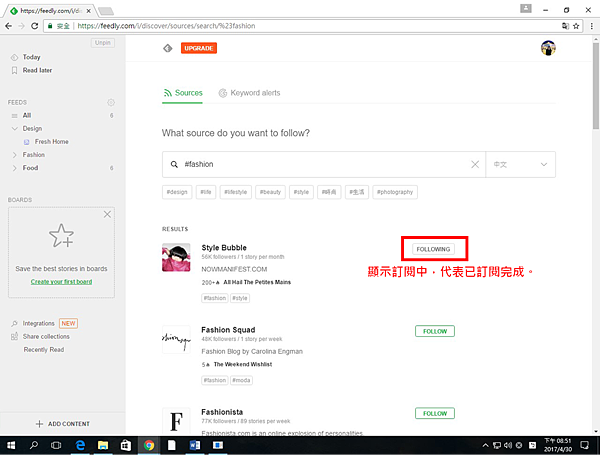Click the ADD CONTENT label
Screen dimensions: 600x458
point(69,424)
